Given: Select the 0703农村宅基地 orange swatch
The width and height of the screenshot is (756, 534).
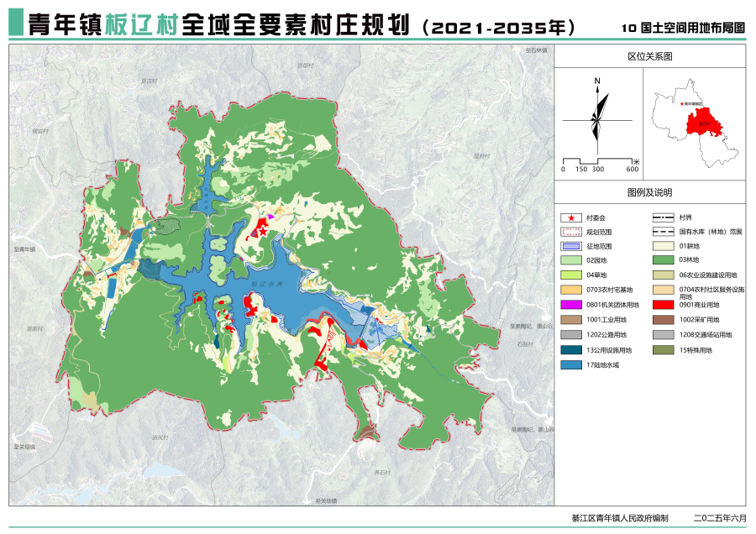Looking at the screenshot, I should click(x=571, y=291).
